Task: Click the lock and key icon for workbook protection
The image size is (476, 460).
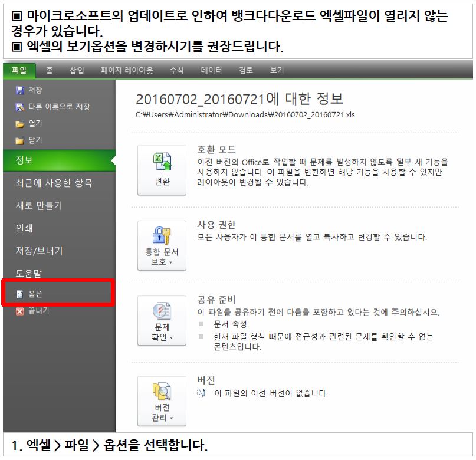Action: click(x=162, y=236)
